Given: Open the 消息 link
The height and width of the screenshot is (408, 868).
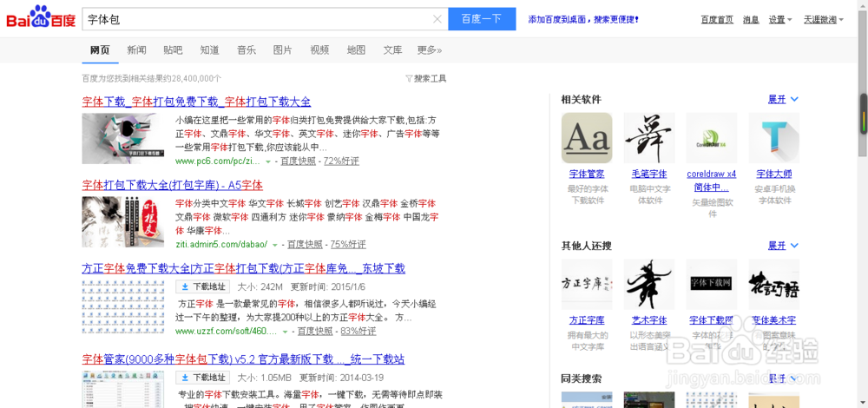Looking at the screenshot, I should tap(751, 19).
